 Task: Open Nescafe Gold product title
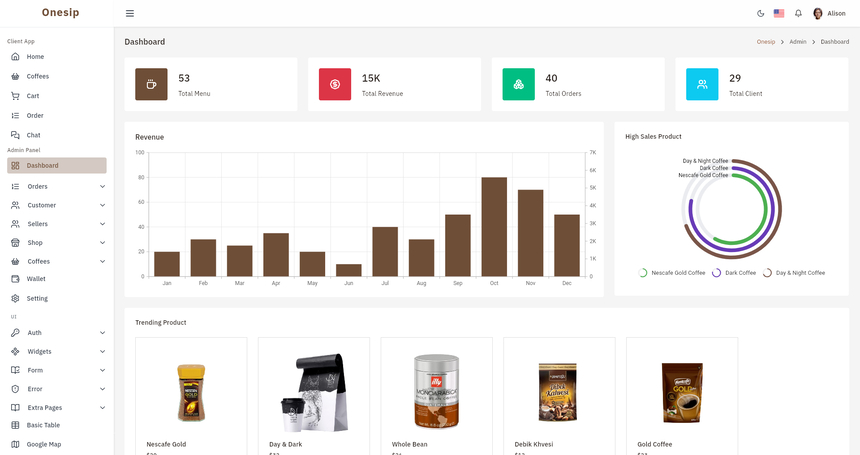coord(166,444)
